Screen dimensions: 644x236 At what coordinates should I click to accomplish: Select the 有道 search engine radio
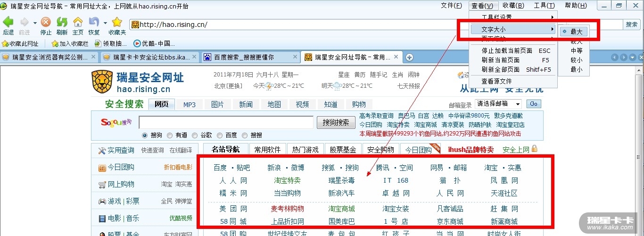coord(170,135)
